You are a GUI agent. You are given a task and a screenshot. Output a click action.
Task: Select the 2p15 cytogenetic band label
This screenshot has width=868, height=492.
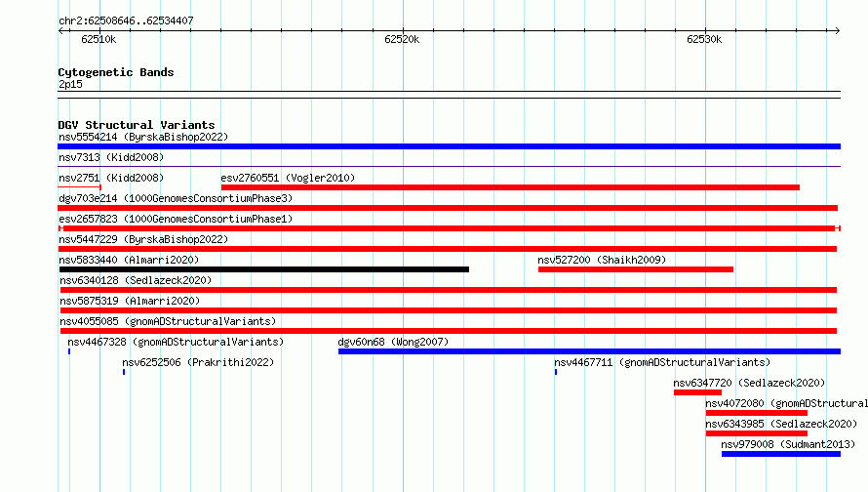pyautogui.click(x=70, y=84)
